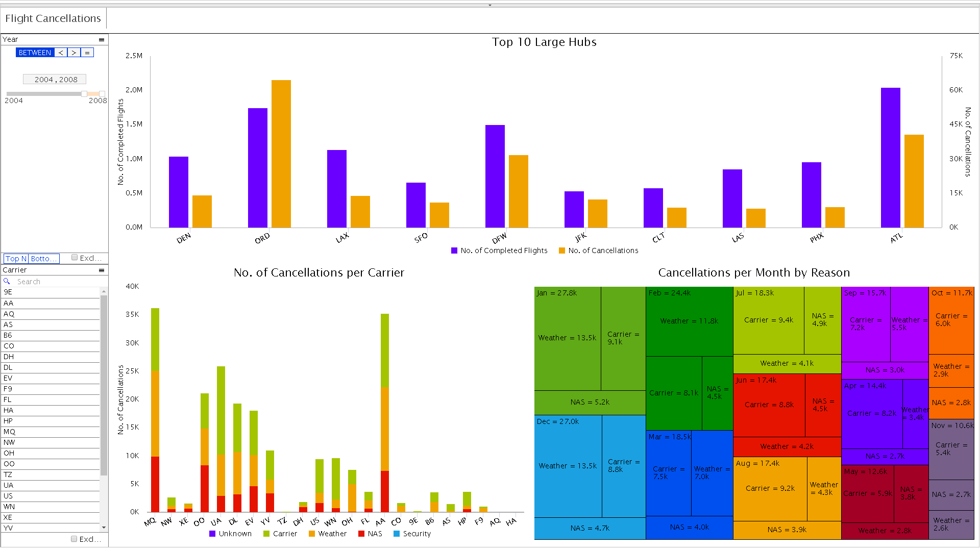The width and height of the screenshot is (980, 551).
Task: Click the Weather legend swatch in carrier chart
Action: [x=312, y=534]
